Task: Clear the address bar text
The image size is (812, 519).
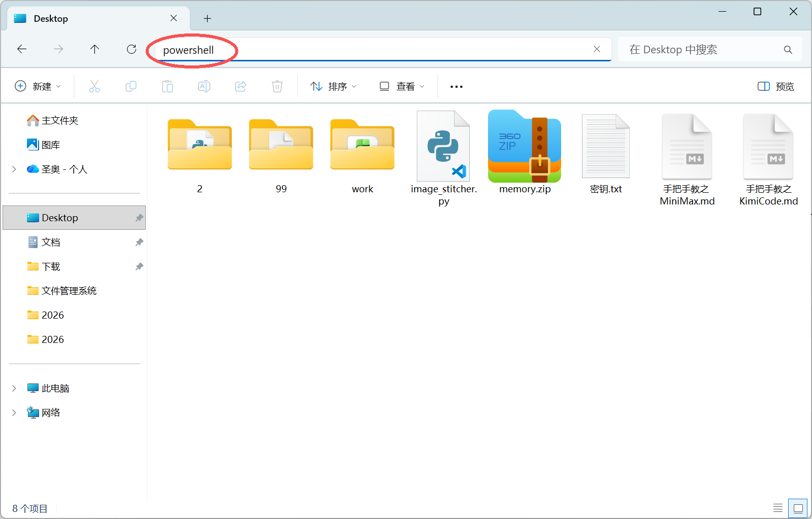Action: tap(597, 49)
